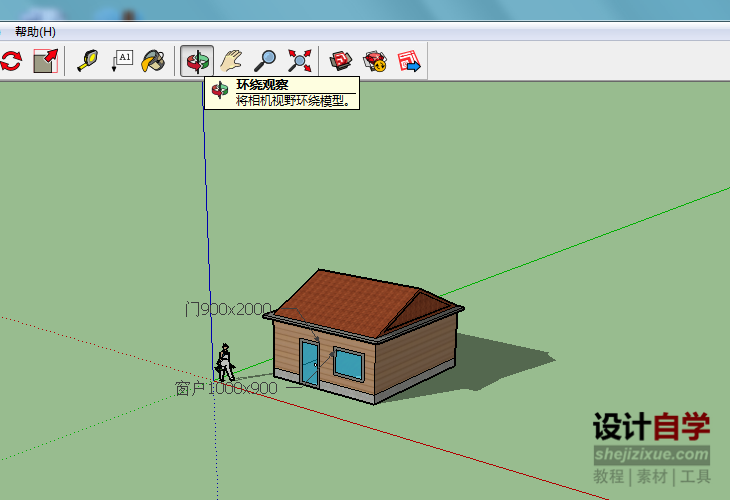This screenshot has width=730, height=500.
Task: Open the 帮助(H) menu
Action: (x=35, y=32)
